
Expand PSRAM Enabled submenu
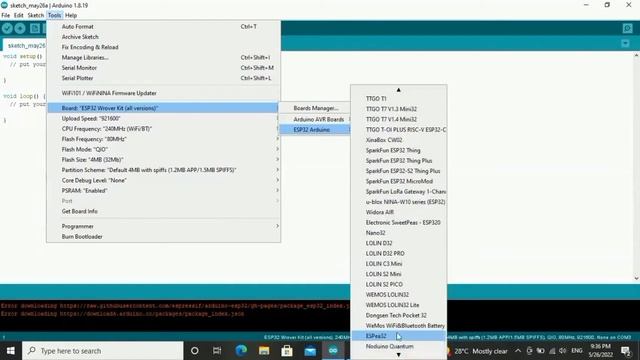(x=163, y=191)
